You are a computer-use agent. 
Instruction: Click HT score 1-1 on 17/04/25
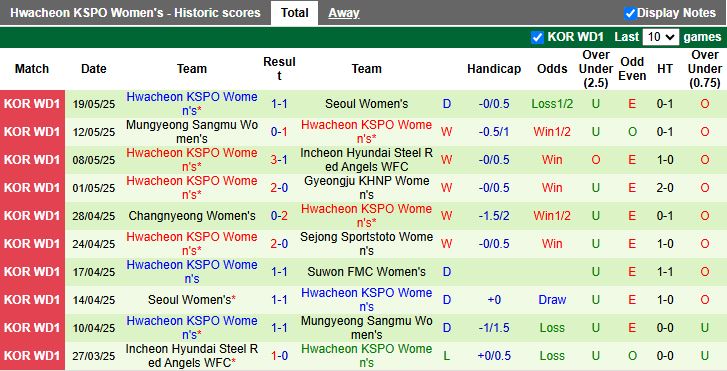[665, 272]
